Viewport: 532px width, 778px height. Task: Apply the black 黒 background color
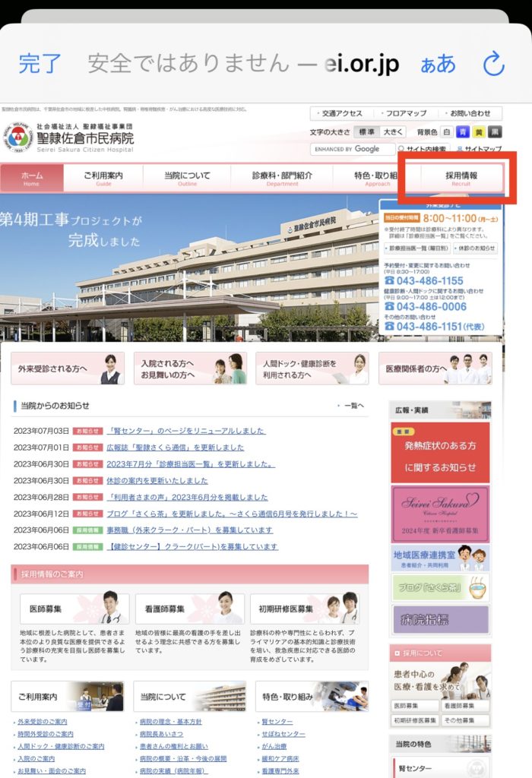click(x=496, y=131)
